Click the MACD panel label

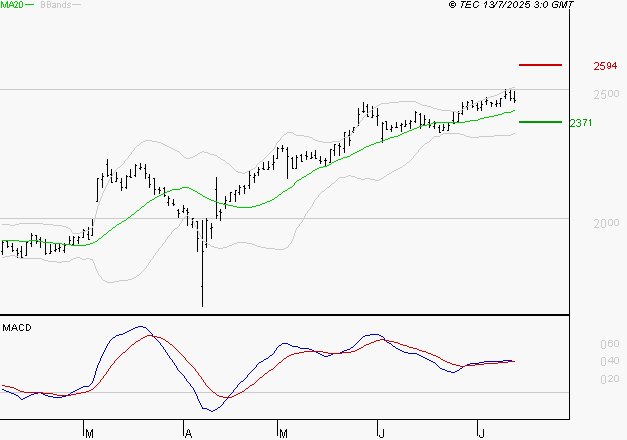pyautogui.click(x=17, y=328)
